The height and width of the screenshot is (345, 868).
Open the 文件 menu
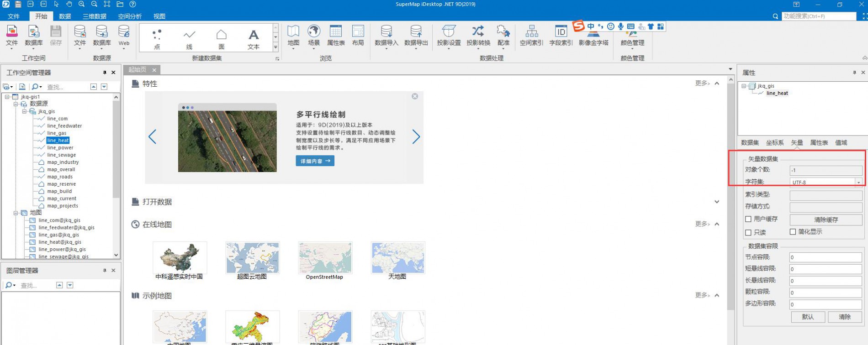pos(14,16)
